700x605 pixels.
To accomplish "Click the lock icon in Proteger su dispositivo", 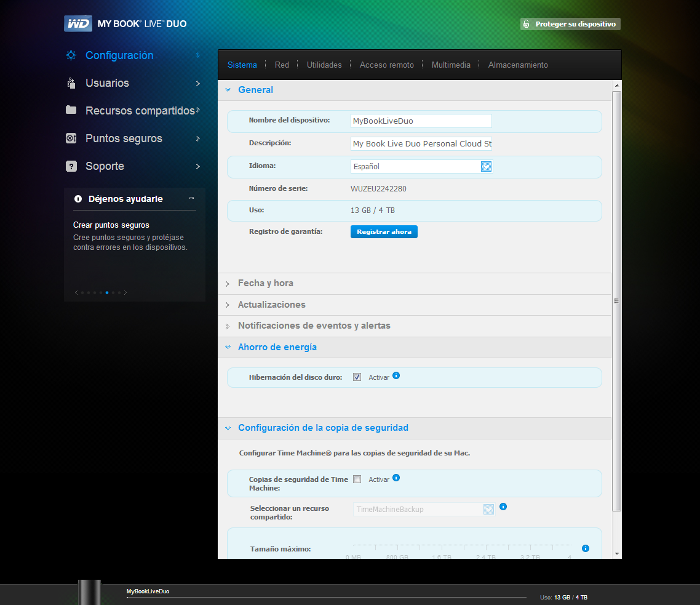I will tap(527, 24).
